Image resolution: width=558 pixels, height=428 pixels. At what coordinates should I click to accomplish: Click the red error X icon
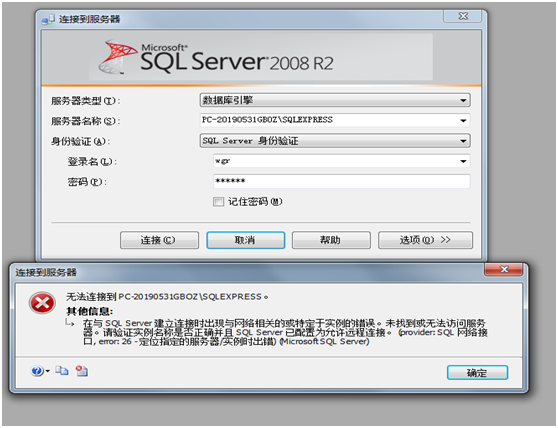click(42, 303)
